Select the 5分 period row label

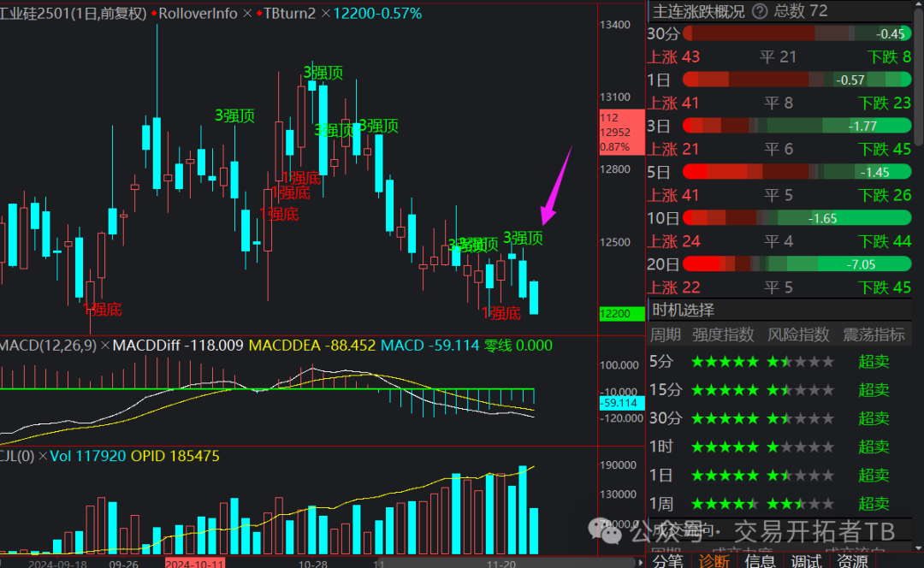[x=660, y=361]
